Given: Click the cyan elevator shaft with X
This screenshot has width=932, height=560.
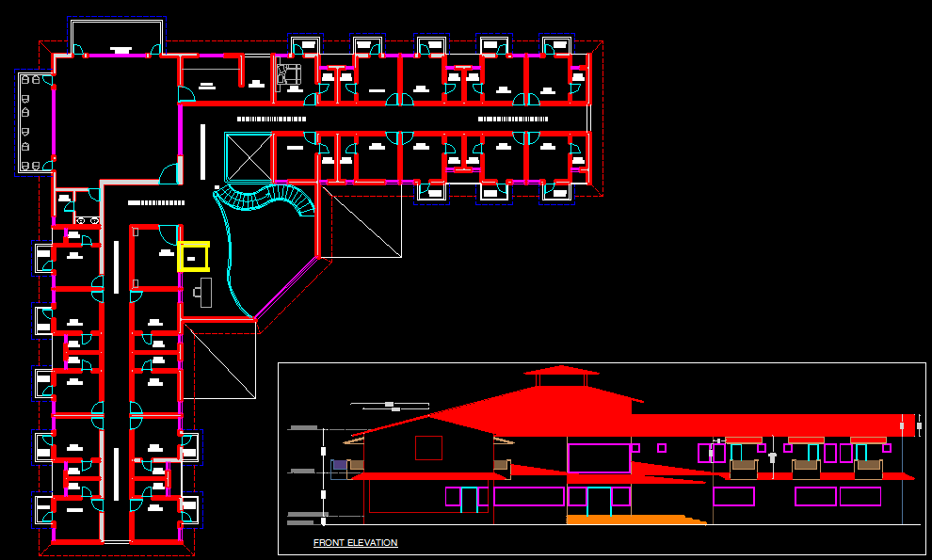Looking at the screenshot, I should [x=249, y=157].
